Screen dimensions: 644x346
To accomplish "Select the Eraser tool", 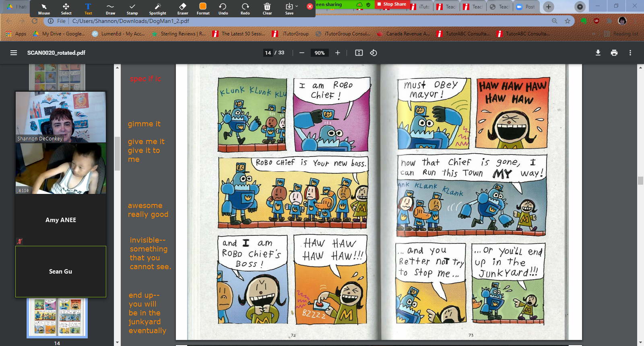I will click(x=183, y=8).
